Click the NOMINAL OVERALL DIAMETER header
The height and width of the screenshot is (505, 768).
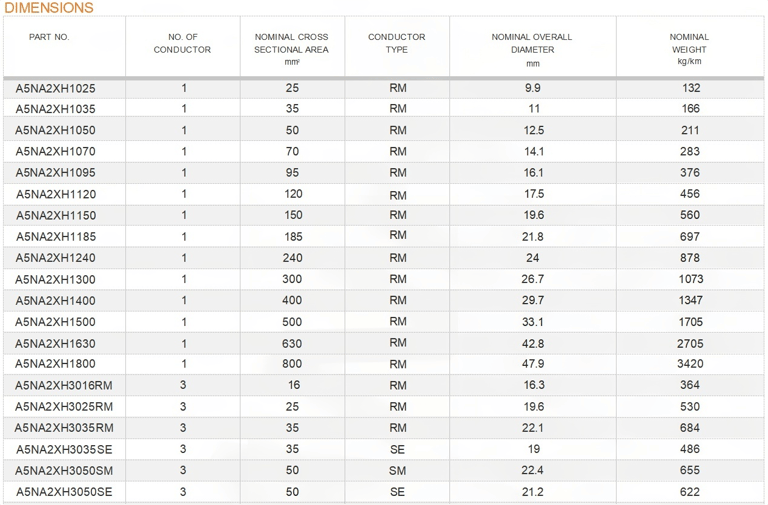532,50
